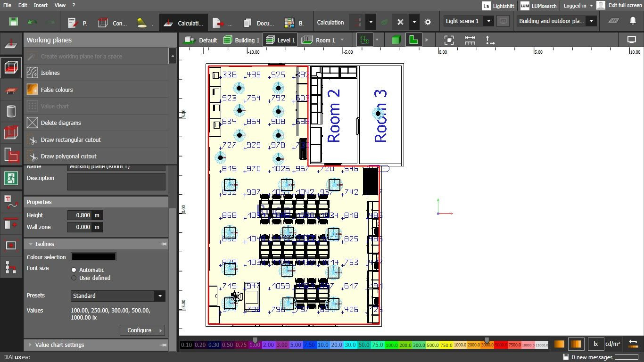This screenshot has width=644, height=362.
Task: Choose the Isolines diagram tool
Action: [x=50, y=73]
